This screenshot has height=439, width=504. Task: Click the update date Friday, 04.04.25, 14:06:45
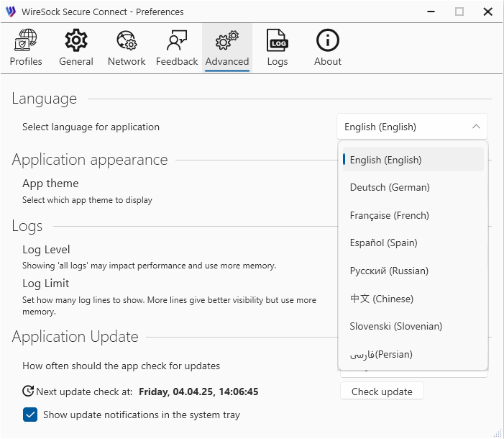(x=198, y=392)
